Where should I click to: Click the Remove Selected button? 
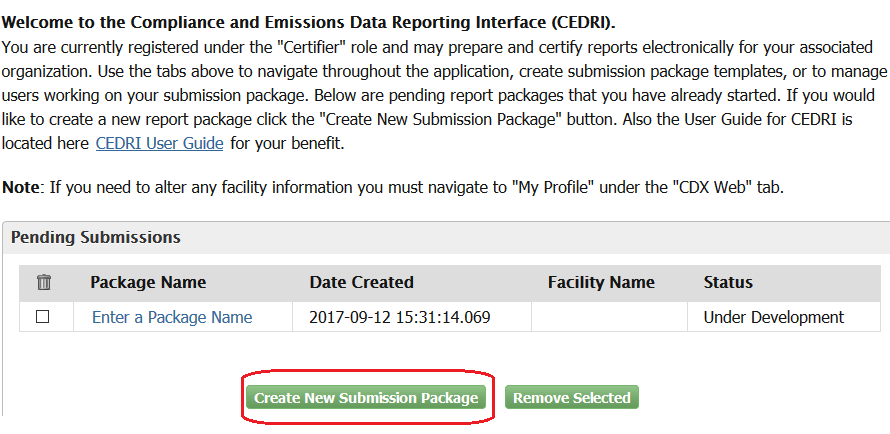[571, 398]
